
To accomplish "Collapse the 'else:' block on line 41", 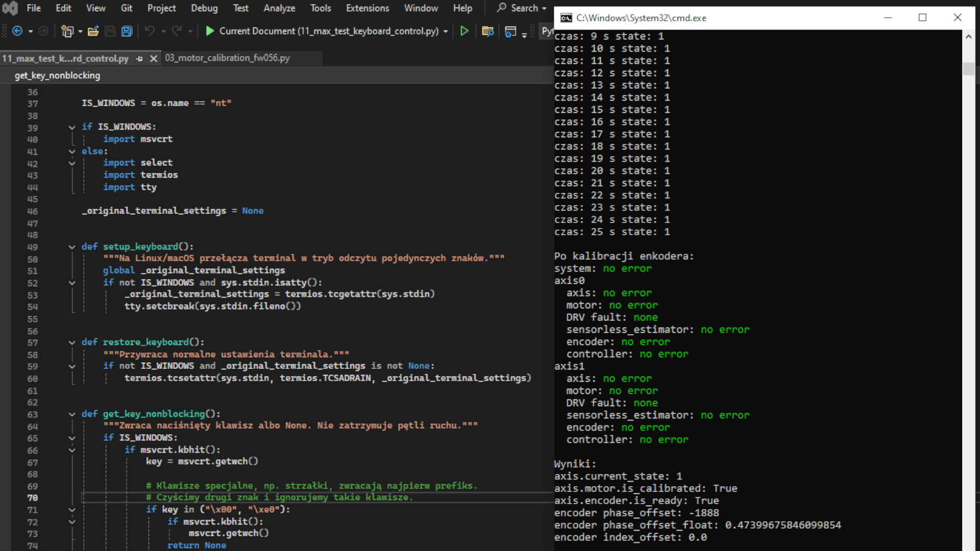I will pos(72,152).
